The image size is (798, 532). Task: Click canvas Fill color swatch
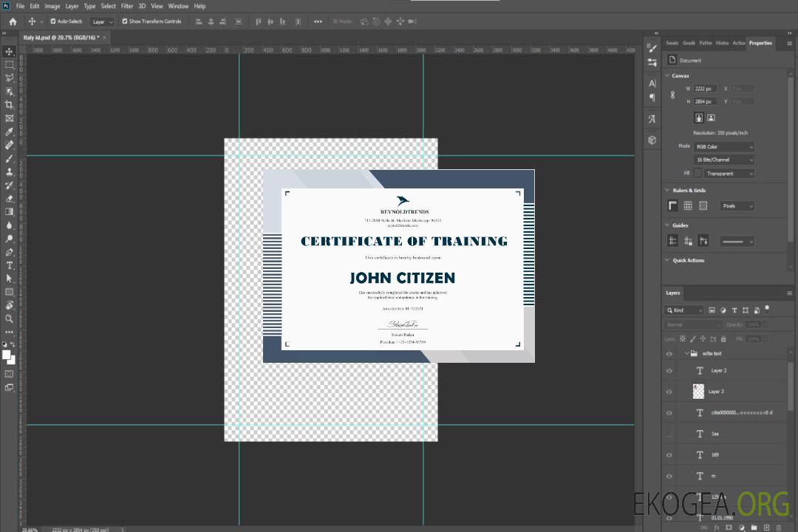pyautogui.click(x=698, y=174)
